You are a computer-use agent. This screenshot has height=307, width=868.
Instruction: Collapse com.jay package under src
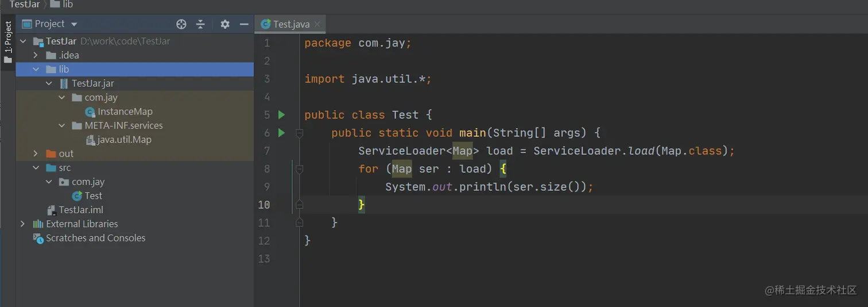[49, 182]
